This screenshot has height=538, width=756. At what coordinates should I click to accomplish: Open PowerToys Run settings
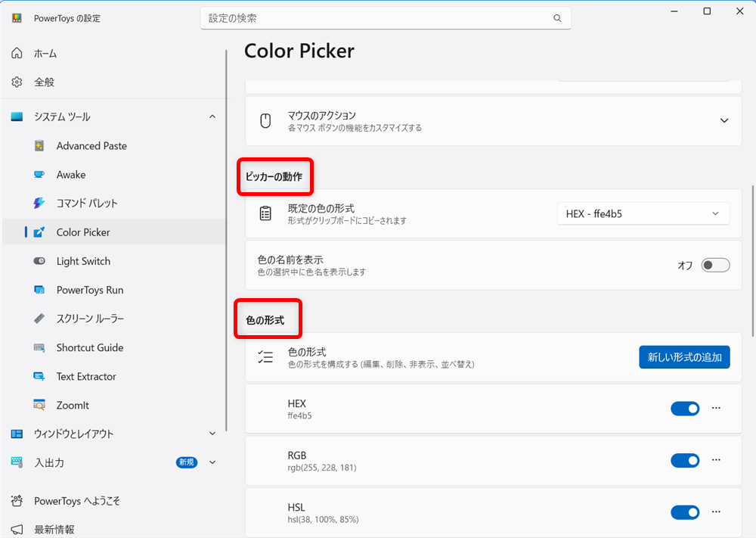click(89, 290)
